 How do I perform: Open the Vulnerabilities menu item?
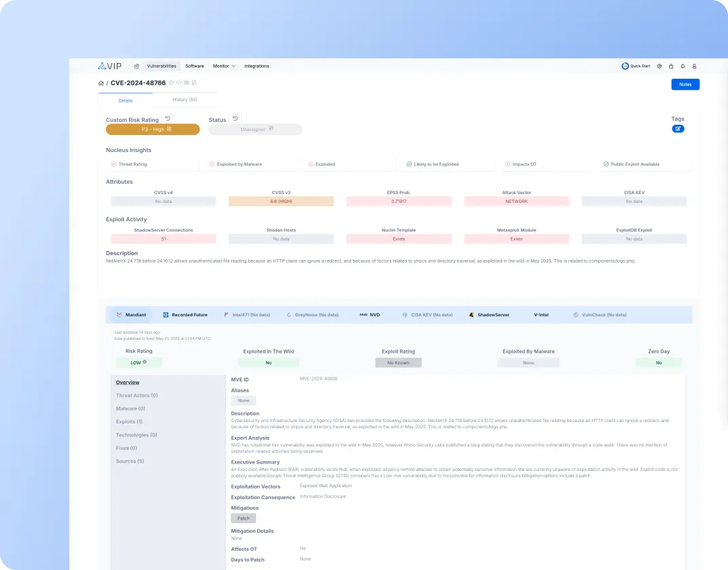162,66
